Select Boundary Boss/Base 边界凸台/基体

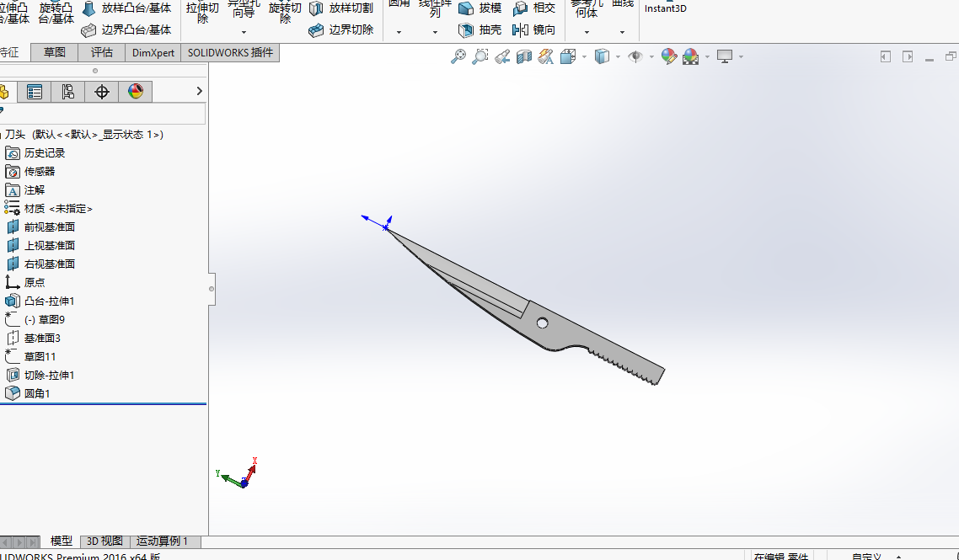pos(126,29)
